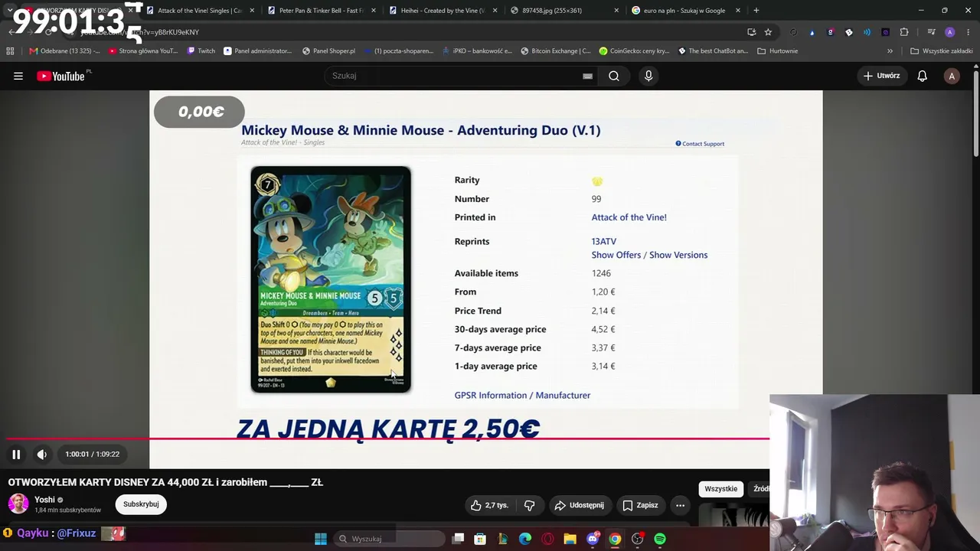Open the iPKO bankowość bookmark
This screenshot has height=551, width=980.
pos(476,51)
